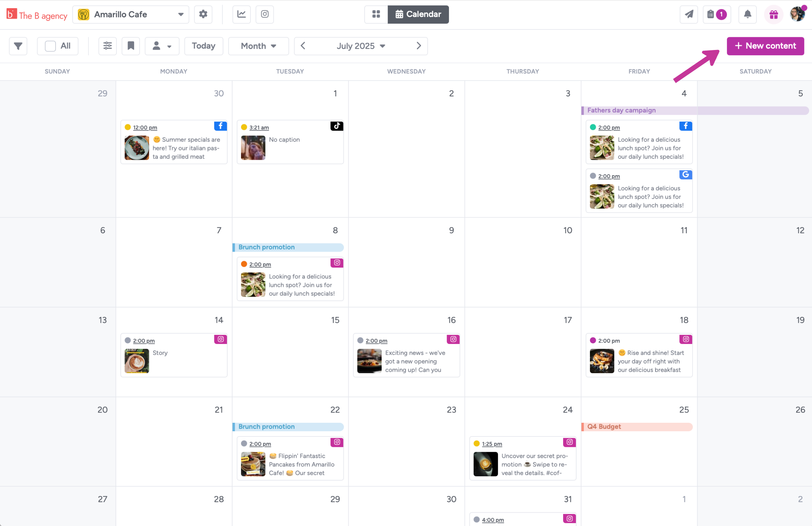This screenshot has height=526, width=812.
Task: Open the analytics chart icon
Action: 241,14
